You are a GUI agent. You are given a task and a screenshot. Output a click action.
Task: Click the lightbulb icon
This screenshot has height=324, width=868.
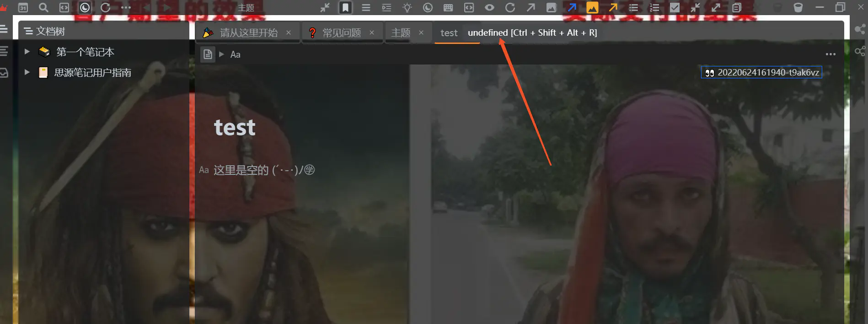(407, 7)
